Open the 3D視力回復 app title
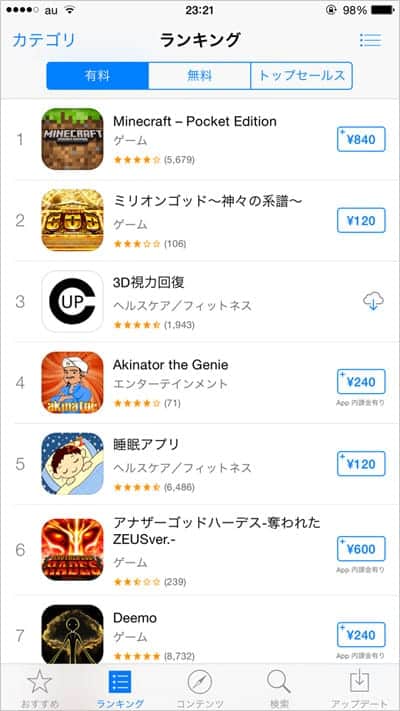 [x=149, y=282]
